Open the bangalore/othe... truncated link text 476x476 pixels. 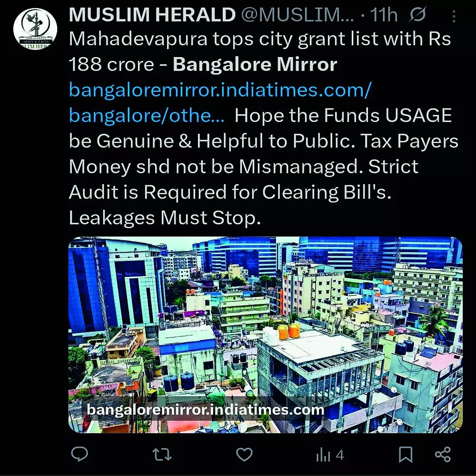[x=147, y=116]
